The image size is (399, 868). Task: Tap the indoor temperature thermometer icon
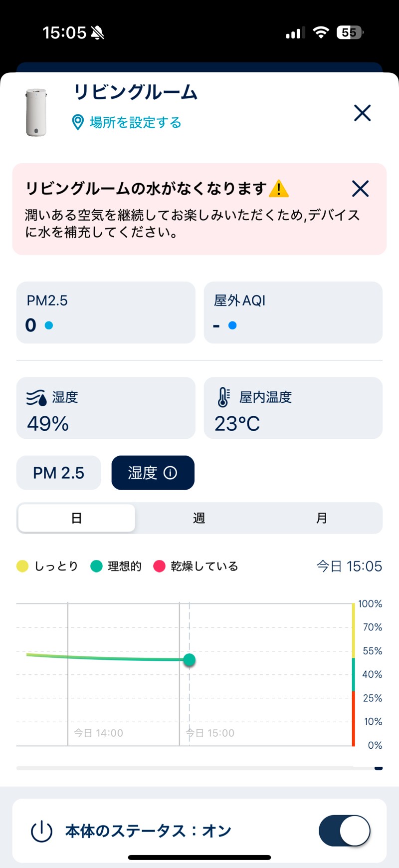coord(223,397)
